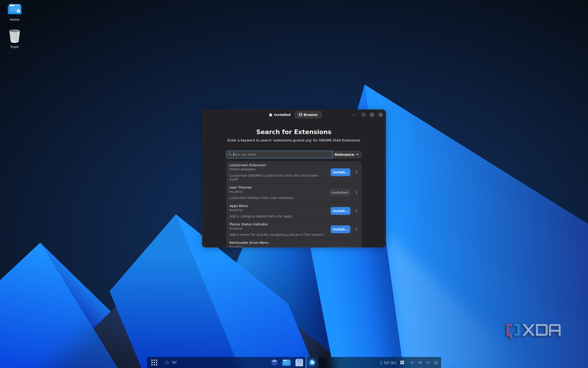The width and height of the screenshot is (588, 368).
Task: Switch to the Installed tab
Action: coord(280,115)
